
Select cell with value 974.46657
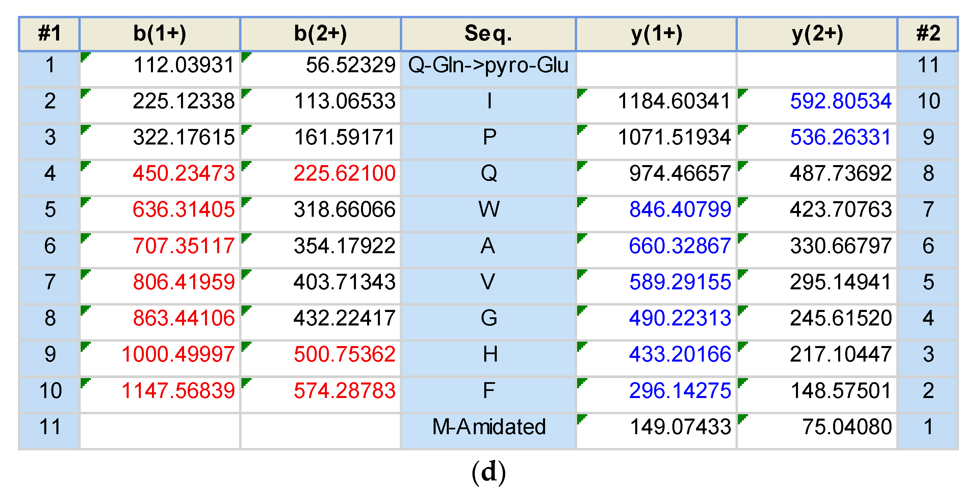656,177
